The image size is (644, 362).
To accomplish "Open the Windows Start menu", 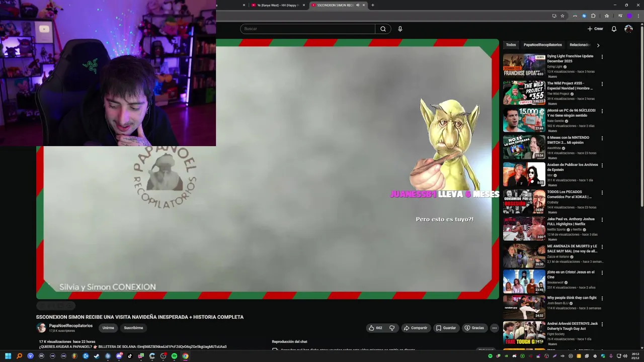I will click(8, 356).
